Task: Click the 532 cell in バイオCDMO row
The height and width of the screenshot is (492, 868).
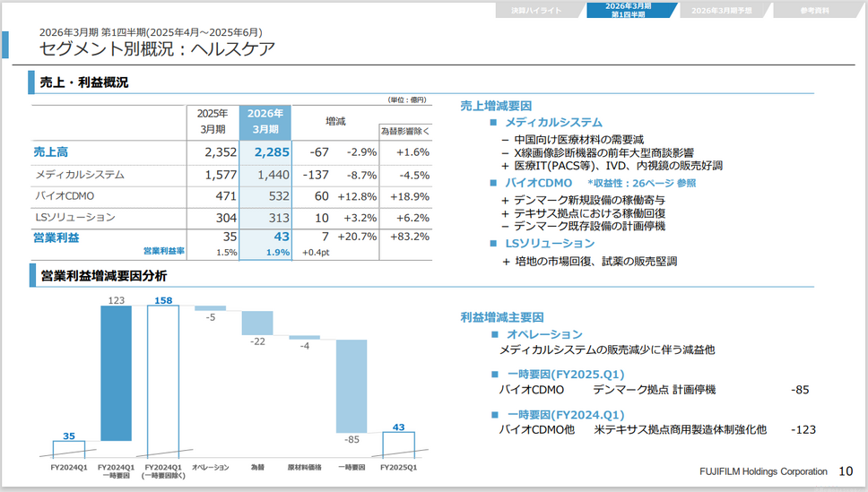Action: pos(279,196)
